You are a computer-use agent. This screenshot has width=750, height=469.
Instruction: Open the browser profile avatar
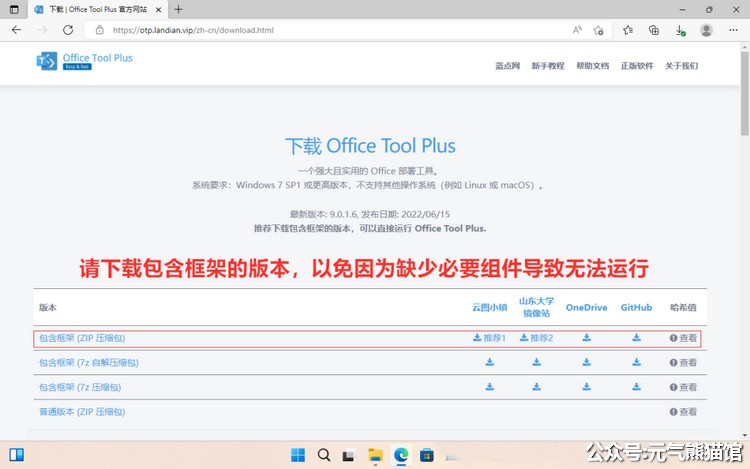[706, 30]
